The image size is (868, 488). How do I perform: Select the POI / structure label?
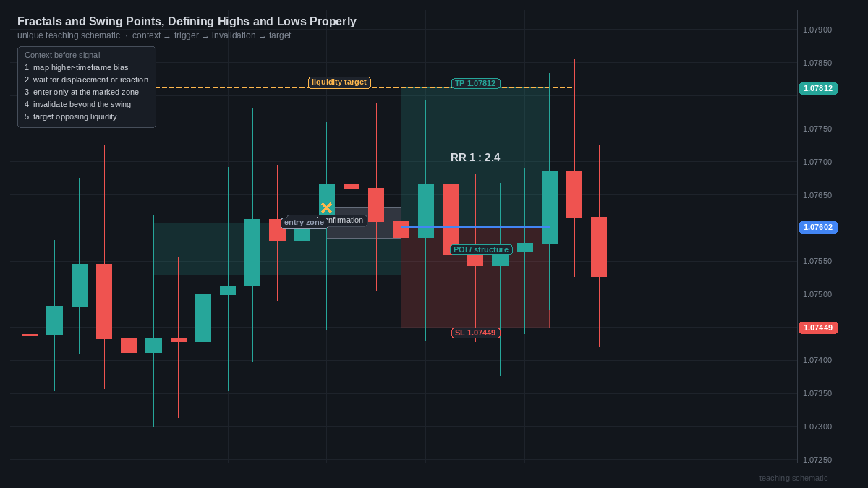click(481, 249)
